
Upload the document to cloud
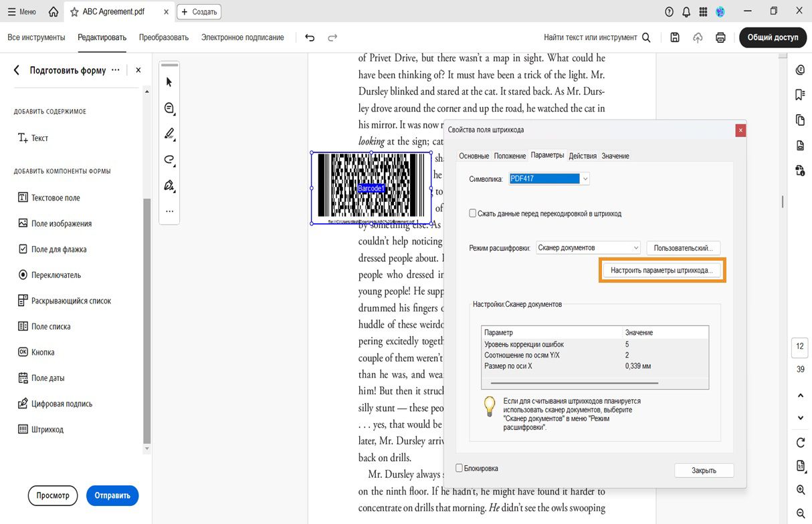pyautogui.click(x=698, y=37)
